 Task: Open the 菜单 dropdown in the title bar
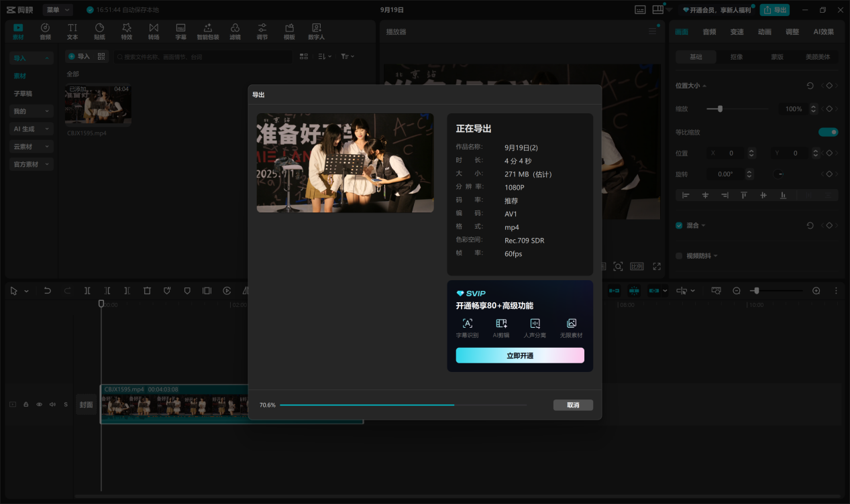[x=57, y=10]
